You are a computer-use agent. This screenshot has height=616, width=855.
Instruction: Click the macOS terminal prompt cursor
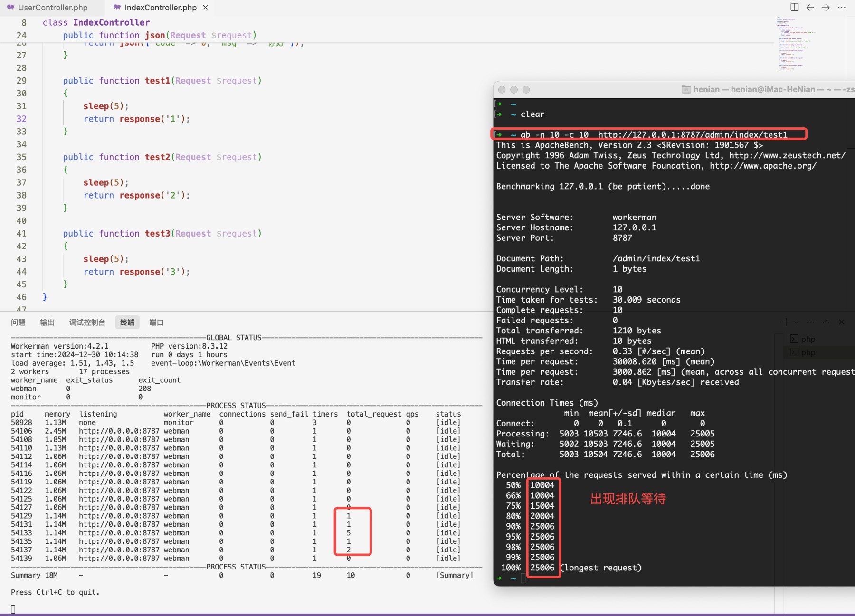pyautogui.click(x=523, y=578)
